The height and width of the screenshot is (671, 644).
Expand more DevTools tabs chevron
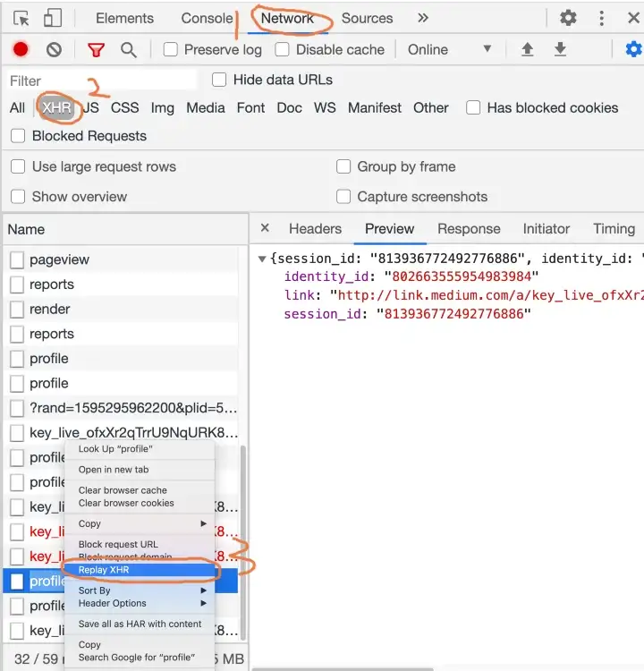(423, 18)
